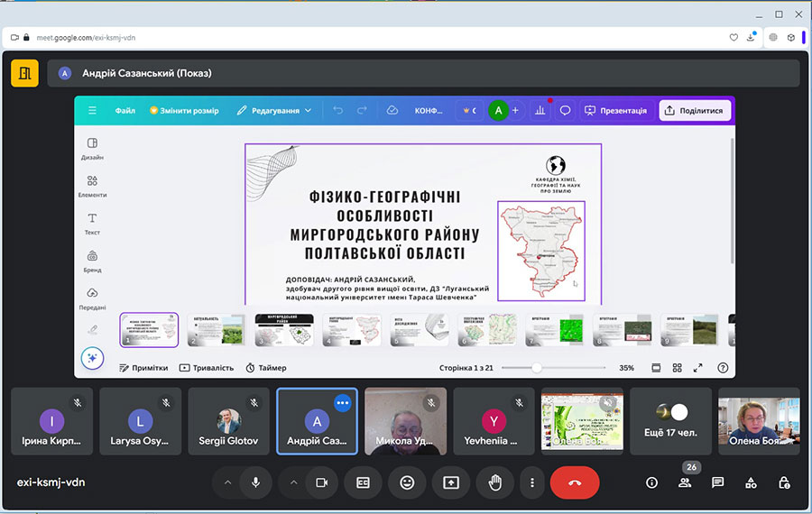Click the present screen icon
The height and width of the screenshot is (514, 812).
(x=451, y=482)
